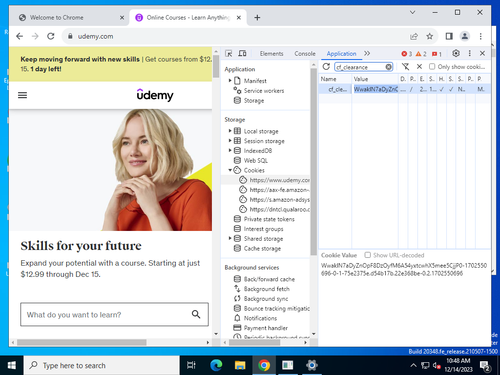Screen dimensions: 500x375
Task: Close the DevTools panel
Action: coord(482,53)
